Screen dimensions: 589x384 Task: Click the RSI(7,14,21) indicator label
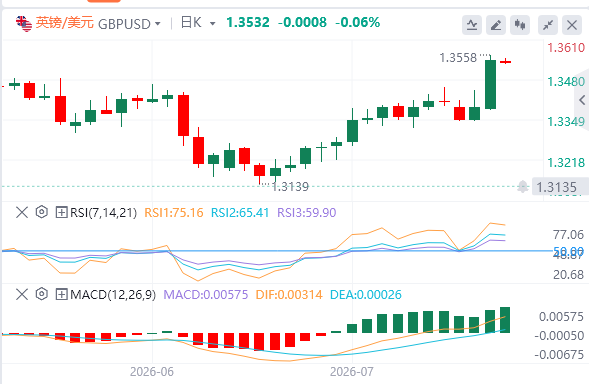pos(103,213)
